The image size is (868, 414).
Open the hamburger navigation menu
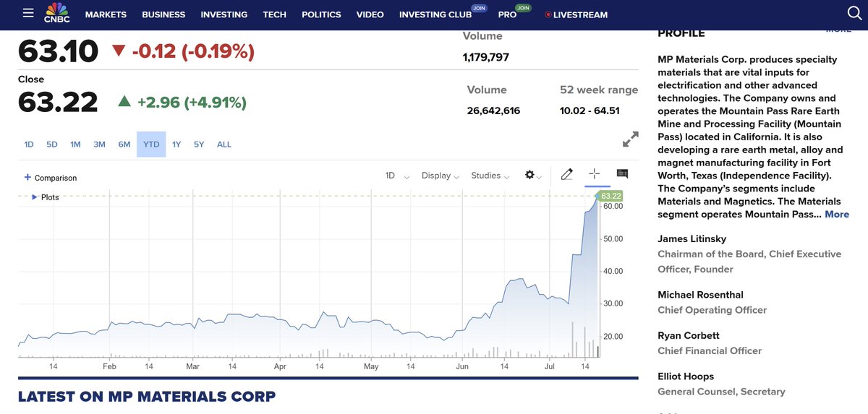28,13
